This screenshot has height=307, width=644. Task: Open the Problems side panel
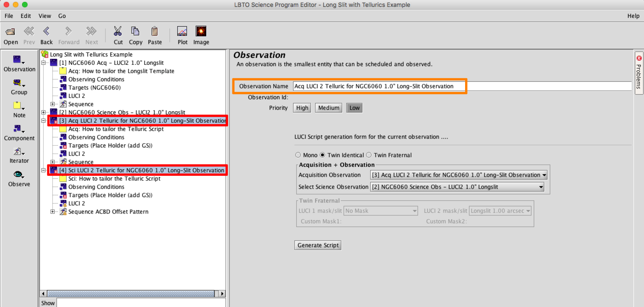pos(639,72)
